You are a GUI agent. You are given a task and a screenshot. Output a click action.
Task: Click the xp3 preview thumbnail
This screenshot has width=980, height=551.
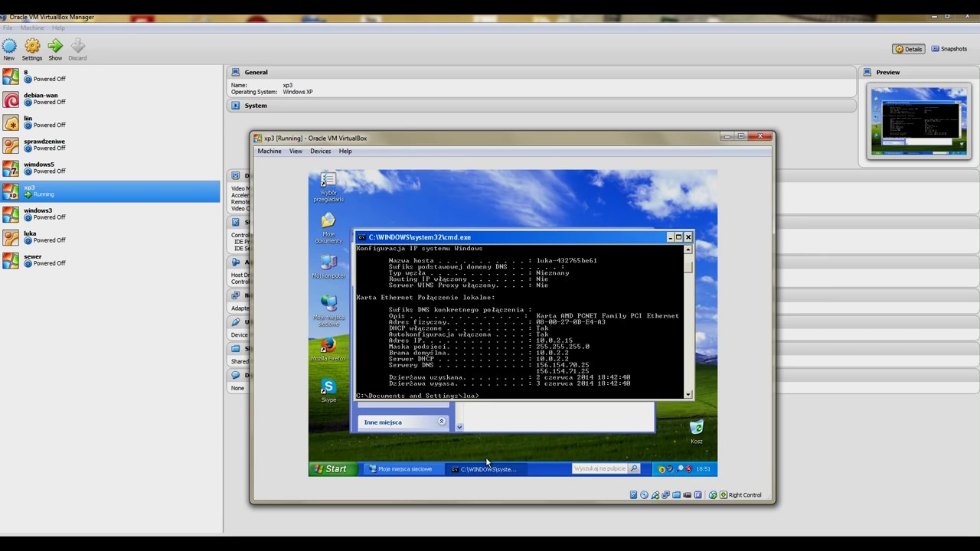(x=919, y=121)
